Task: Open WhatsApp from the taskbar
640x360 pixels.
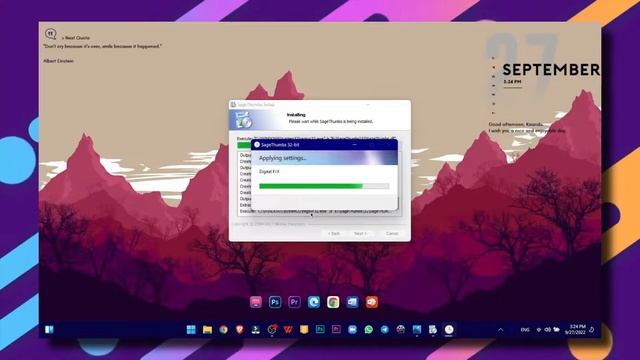Action: pyautogui.click(x=369, y=329)
